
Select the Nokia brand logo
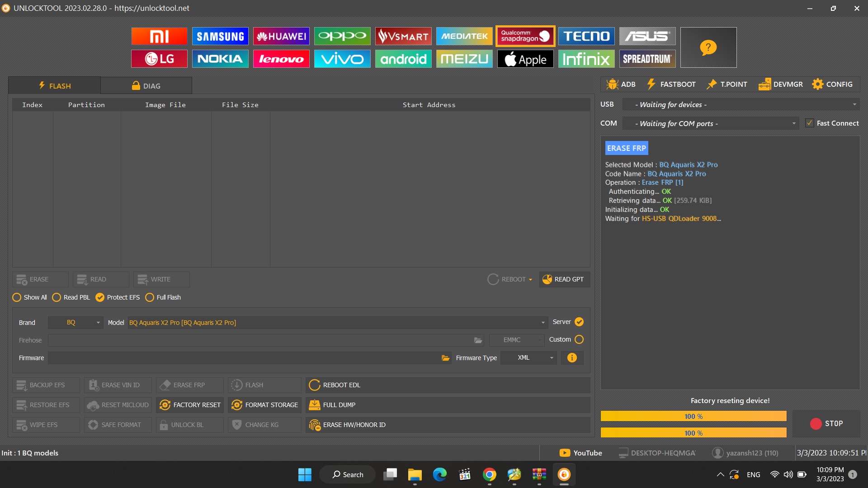click(220, 59)
